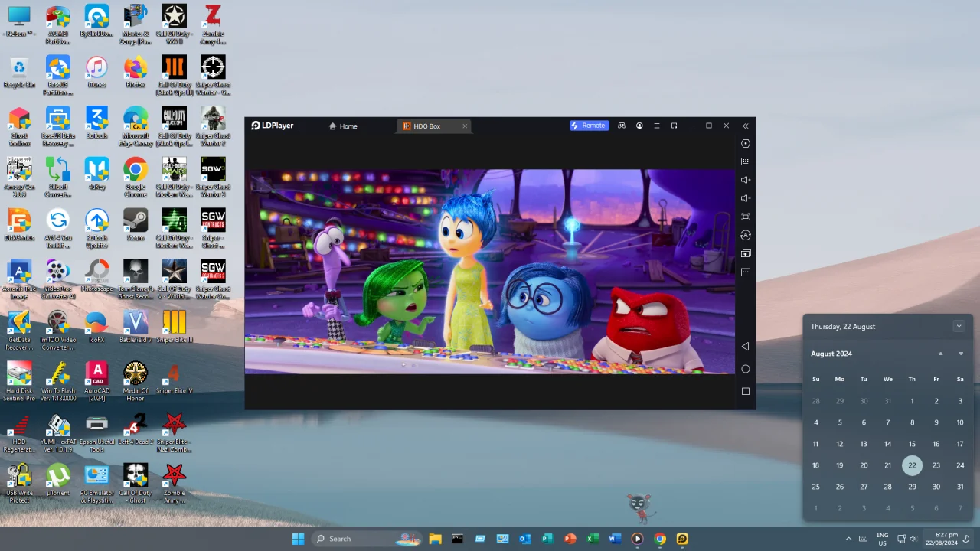The height and width of the screenshot is (551, 980).
Task: Tap the Android Recents square button
Action: [x=746, y=391]
